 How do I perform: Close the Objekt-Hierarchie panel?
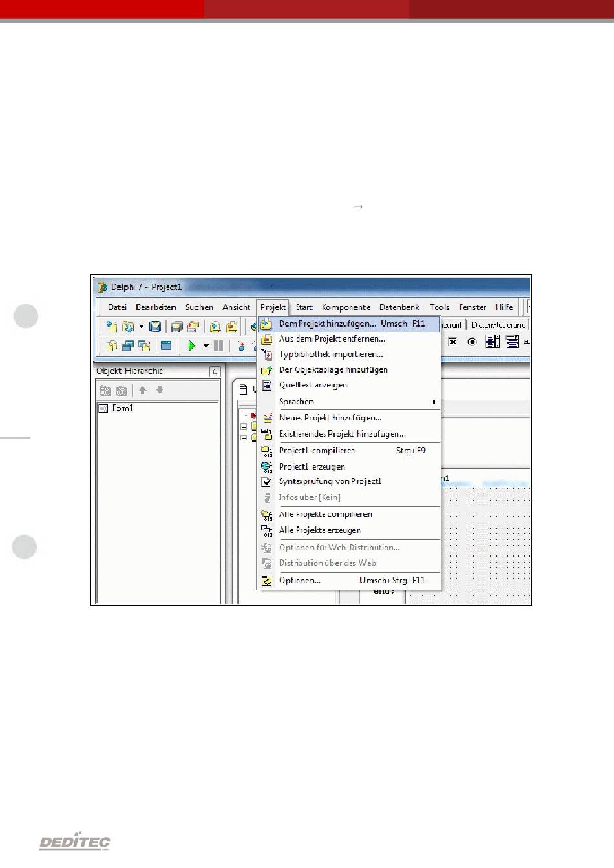tap(215, 371)
